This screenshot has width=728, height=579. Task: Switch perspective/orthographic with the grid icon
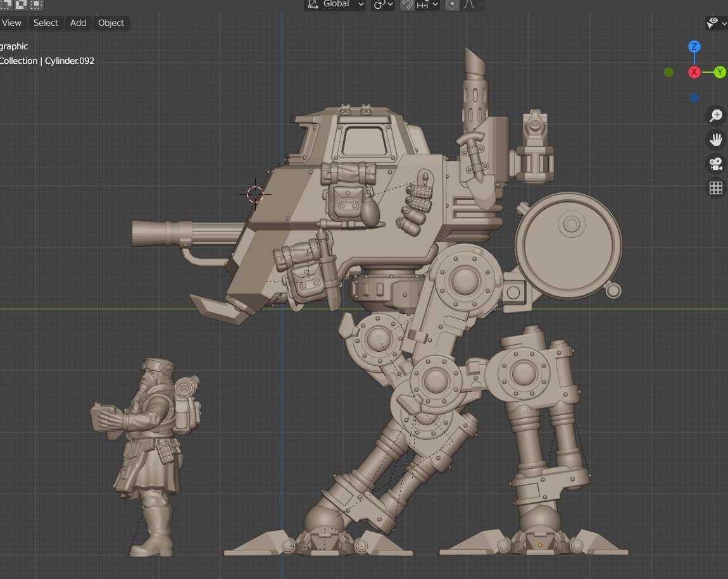coord(716,188)
